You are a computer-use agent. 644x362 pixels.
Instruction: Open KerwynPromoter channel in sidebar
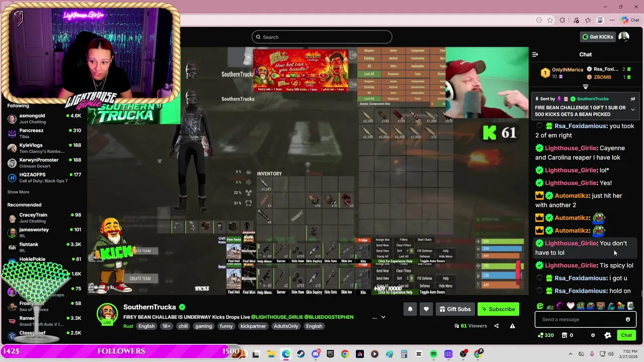click(x=44, y=162)
